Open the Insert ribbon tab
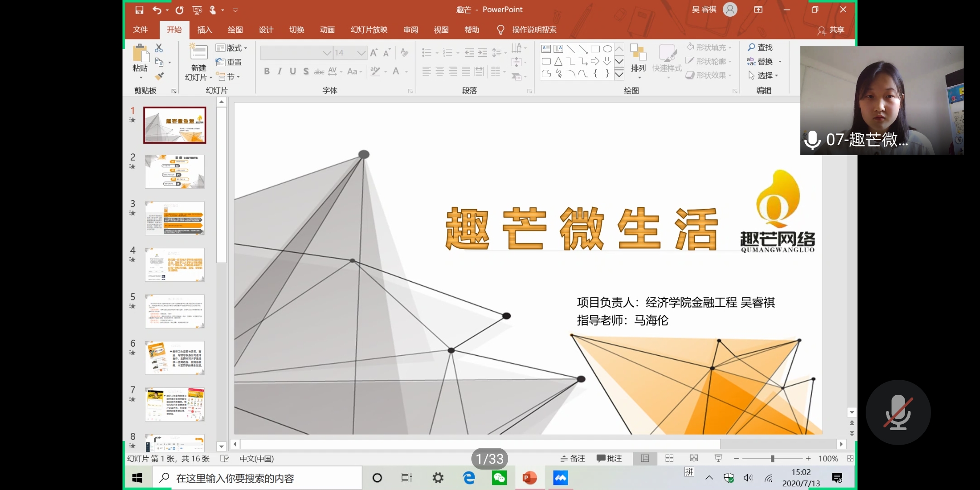This screenshot has width=980, height=490. click(x=205, y=30)
